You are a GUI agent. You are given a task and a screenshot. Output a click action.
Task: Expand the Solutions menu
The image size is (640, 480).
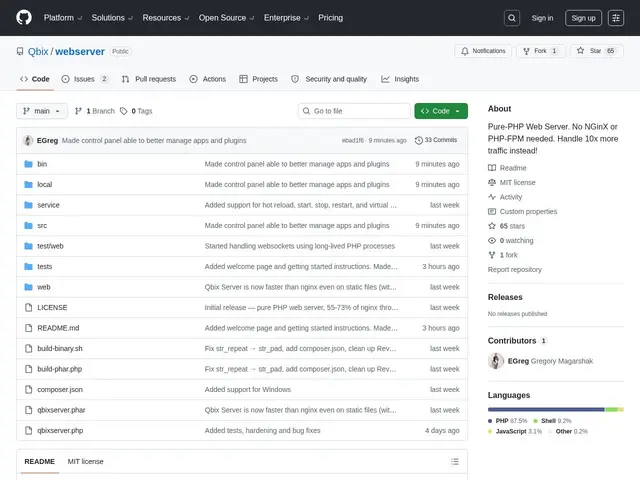point(112,18)
